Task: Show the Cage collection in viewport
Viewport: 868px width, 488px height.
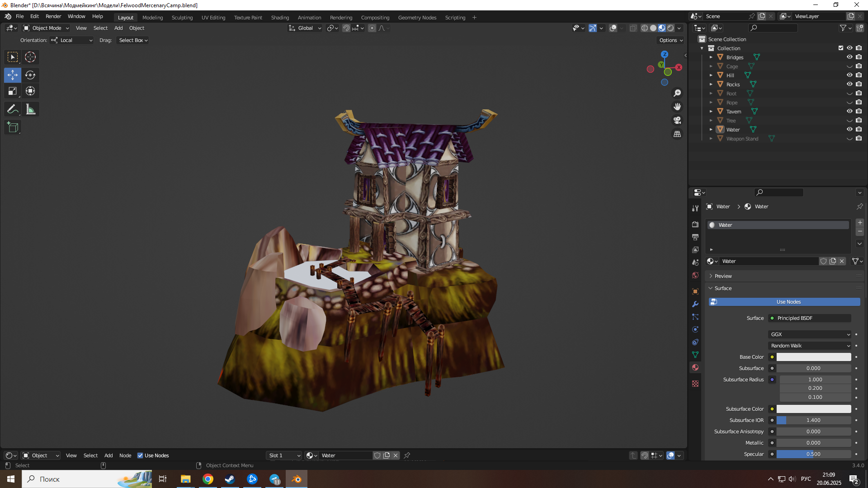Action: 849,66
